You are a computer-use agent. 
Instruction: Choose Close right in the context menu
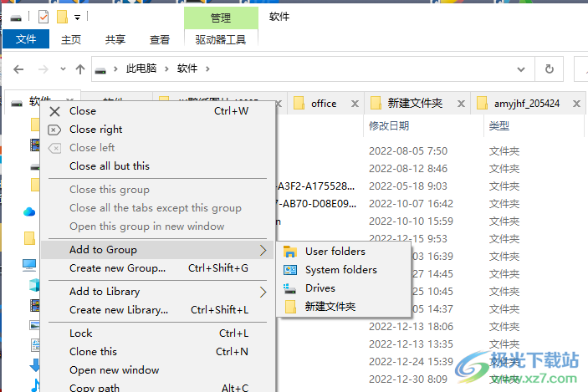[x=157, y=130]
